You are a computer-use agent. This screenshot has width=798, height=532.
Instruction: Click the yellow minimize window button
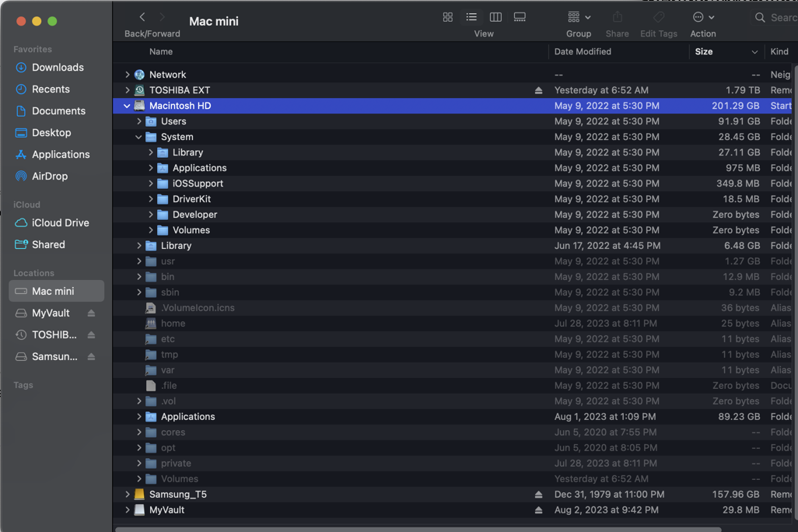[37, 21]
